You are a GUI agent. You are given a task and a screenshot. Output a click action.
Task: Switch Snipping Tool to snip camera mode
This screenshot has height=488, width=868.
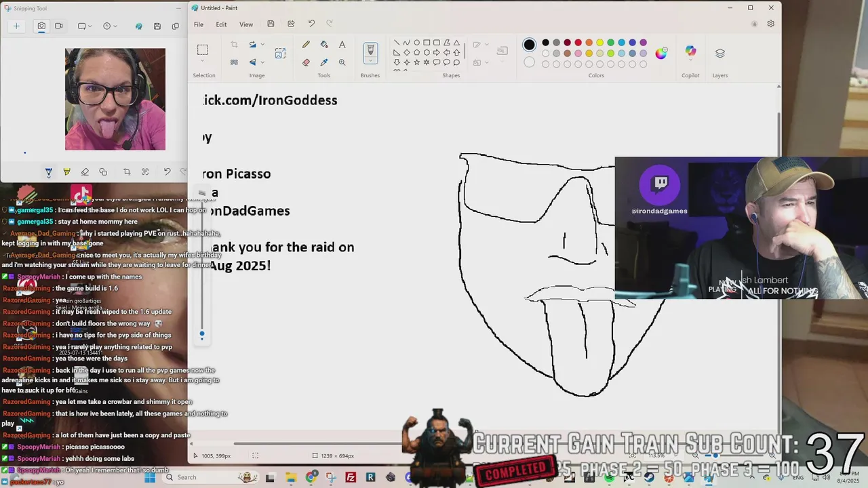click(x=41, y=26)
